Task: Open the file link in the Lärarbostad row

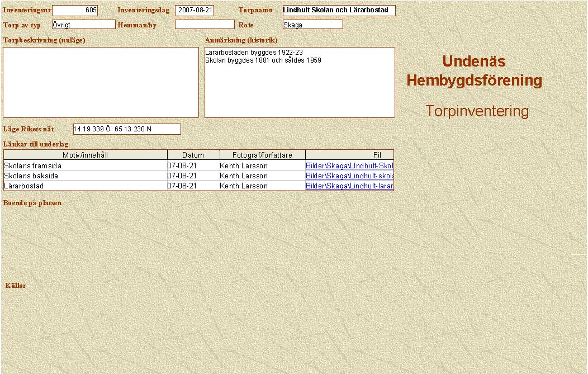Action: click(x=349, y=186)
